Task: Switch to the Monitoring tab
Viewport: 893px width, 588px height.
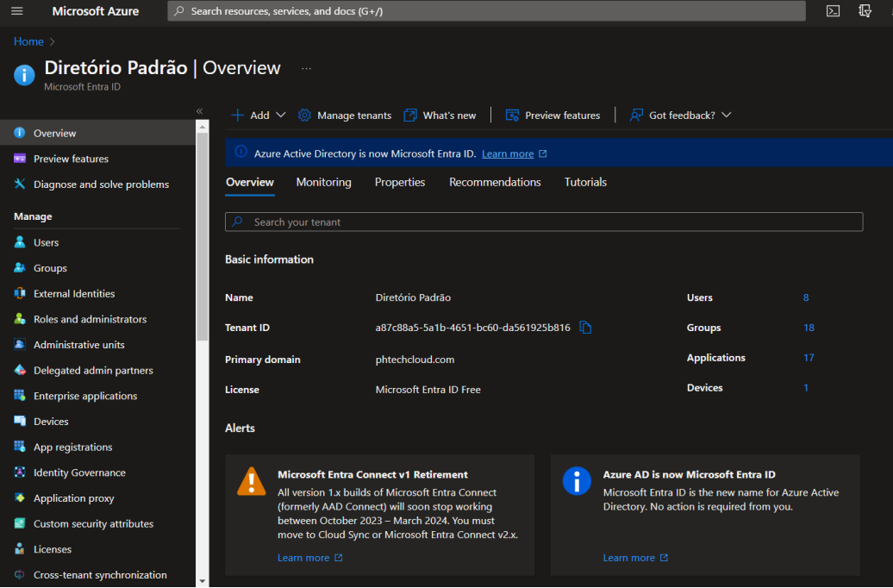Action: [323, 182]
